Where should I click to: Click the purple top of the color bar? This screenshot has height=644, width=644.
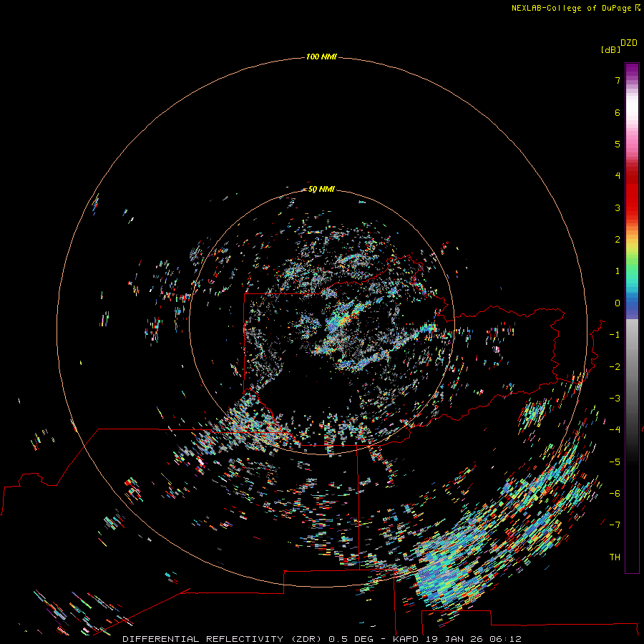[632, 70]
